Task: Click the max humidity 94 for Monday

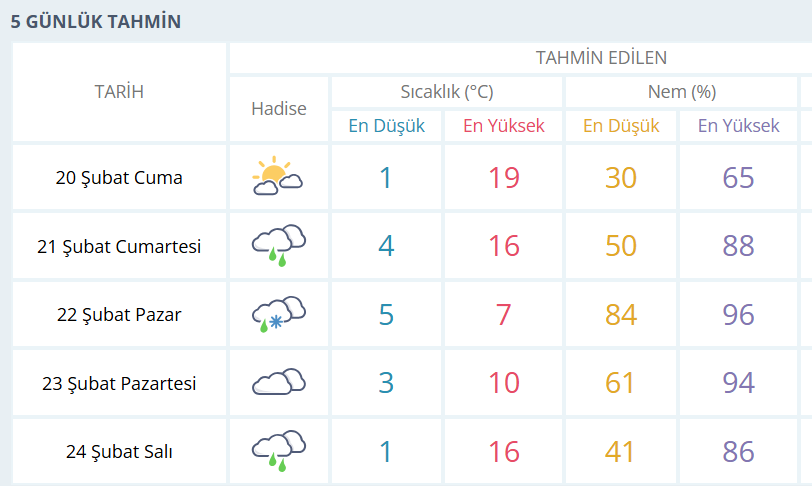Action: tap(738, 383)
